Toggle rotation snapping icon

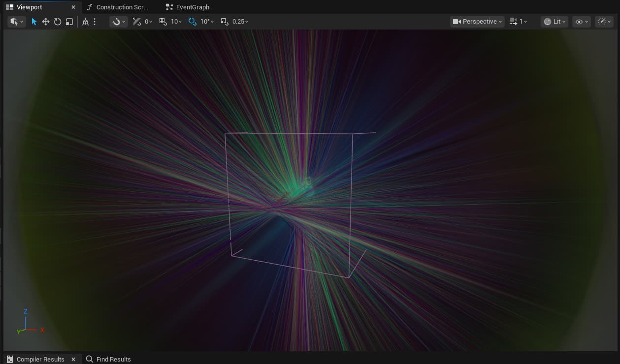193,22
